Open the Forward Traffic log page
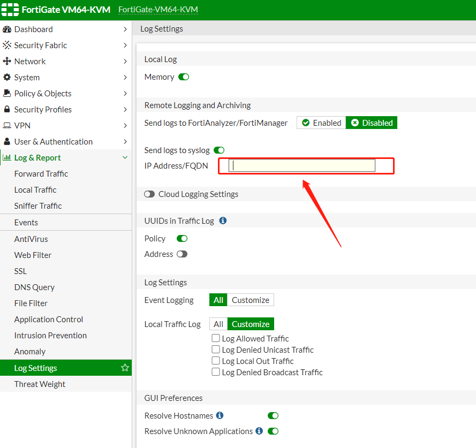Screen dimensions: 476x448 click(x=41, y=174)
